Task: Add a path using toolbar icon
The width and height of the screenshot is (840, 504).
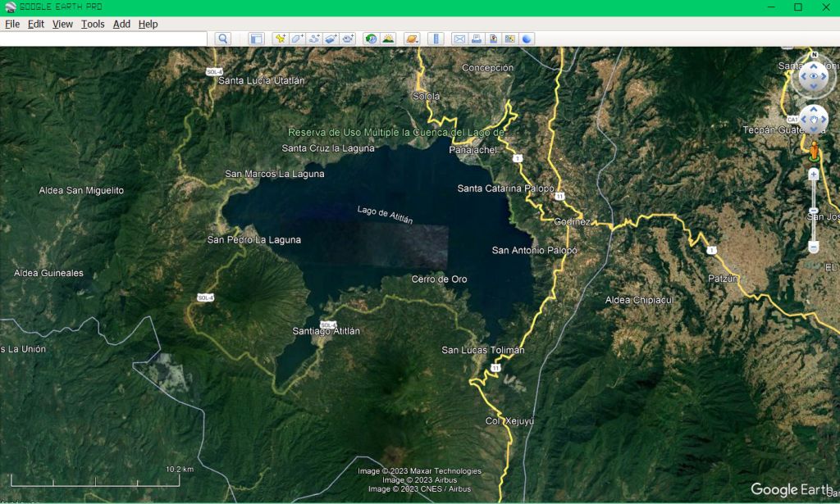Action: coord(314,39)
